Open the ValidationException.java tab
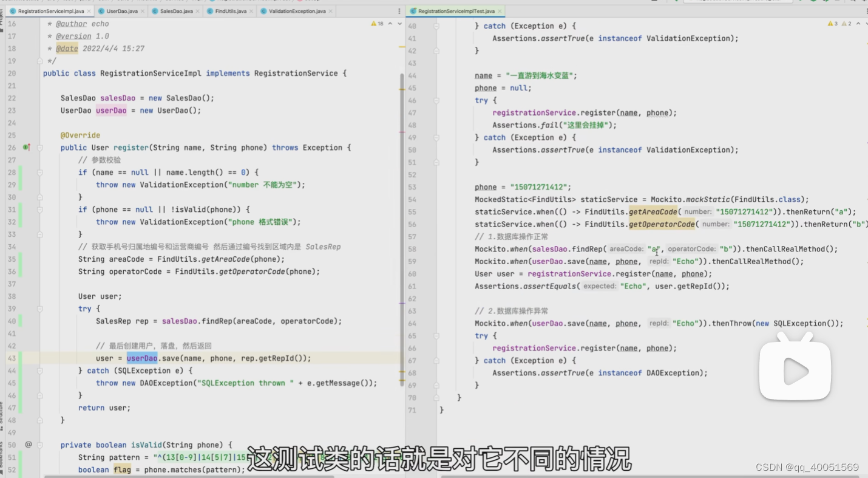Image resolution: width=868 pixels, height=478 pixels. (297, 11)
